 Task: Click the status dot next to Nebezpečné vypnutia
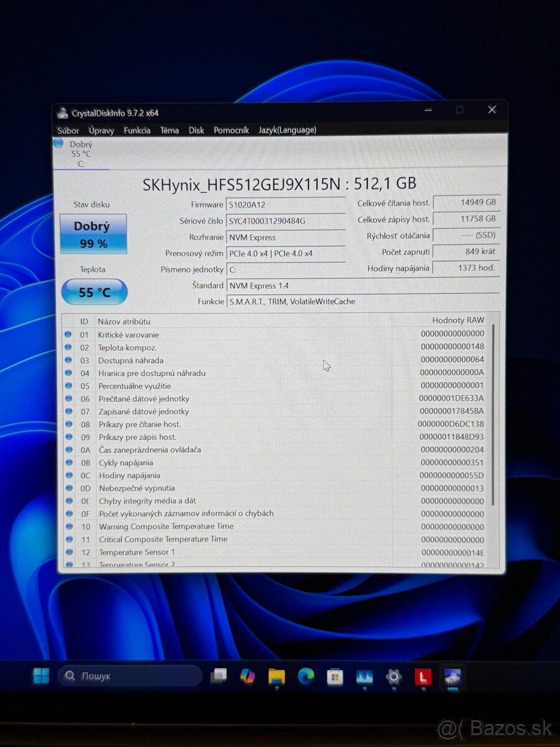point(68,488)
